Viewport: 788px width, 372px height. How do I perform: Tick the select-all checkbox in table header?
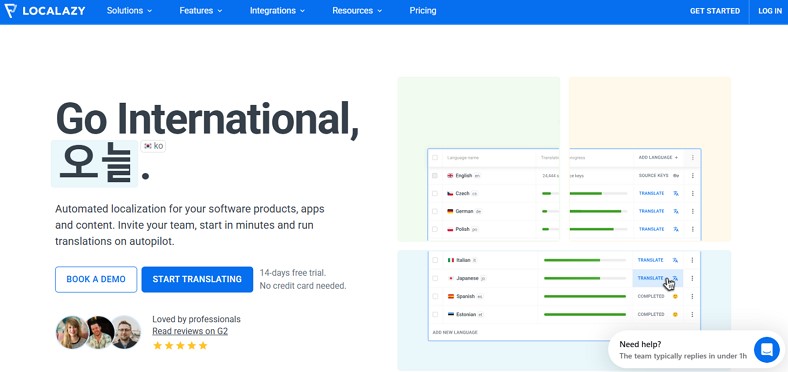point(435,157)
